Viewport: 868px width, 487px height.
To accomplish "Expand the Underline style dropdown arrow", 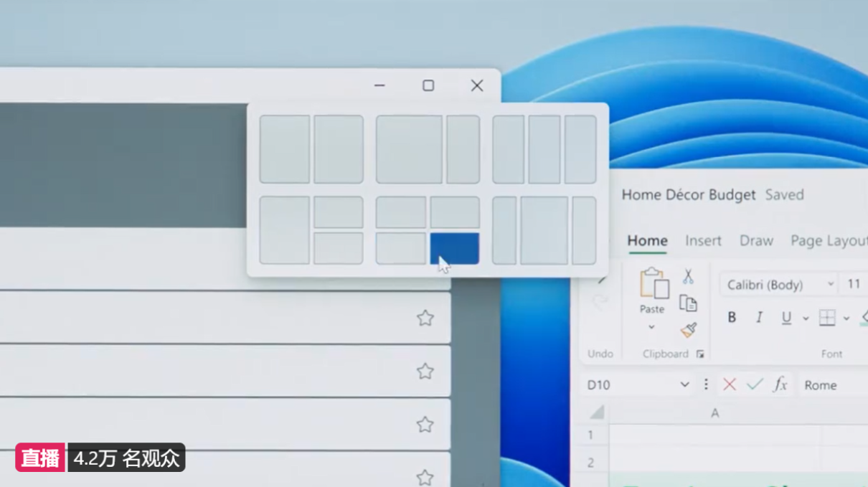I will click(x=806, y=318).
